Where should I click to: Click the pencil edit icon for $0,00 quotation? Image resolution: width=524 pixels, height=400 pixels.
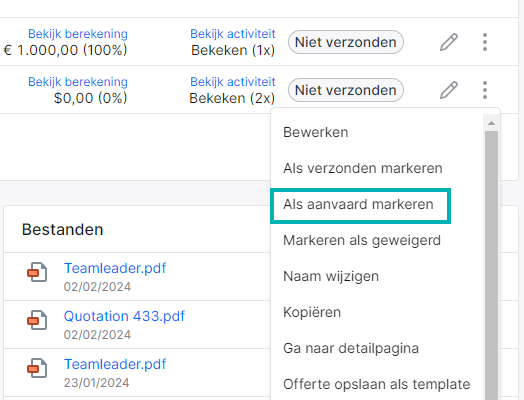click(x=448, y=90)
